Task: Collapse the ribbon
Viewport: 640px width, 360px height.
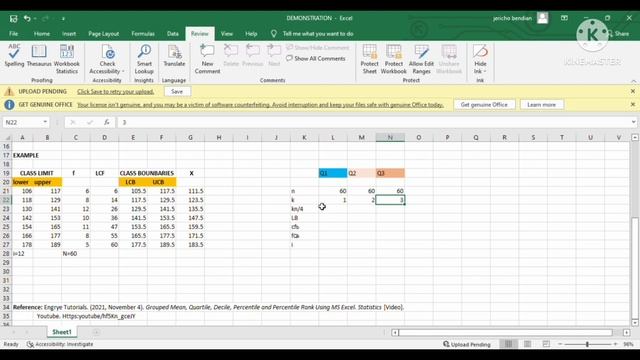Action: tap(633, 81)
